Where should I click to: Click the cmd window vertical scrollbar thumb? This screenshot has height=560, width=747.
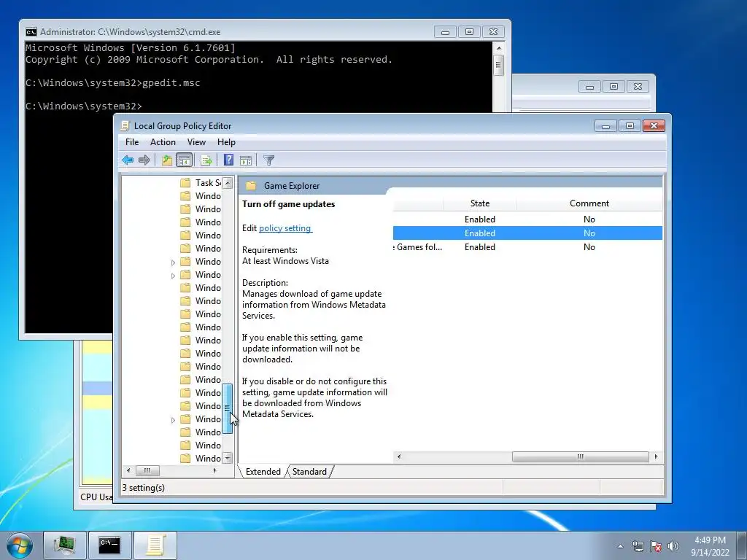tap(498, 65)
